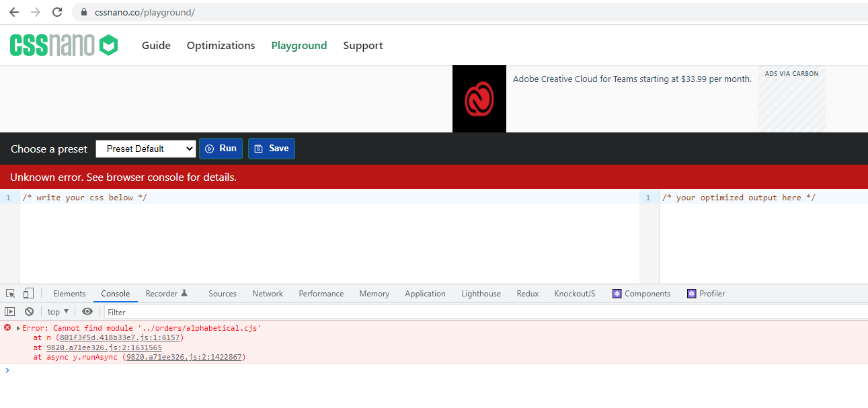Screen dimensions: 868x408
Task: Open the Lighthouse tab
Action: (x=481, y=294)
